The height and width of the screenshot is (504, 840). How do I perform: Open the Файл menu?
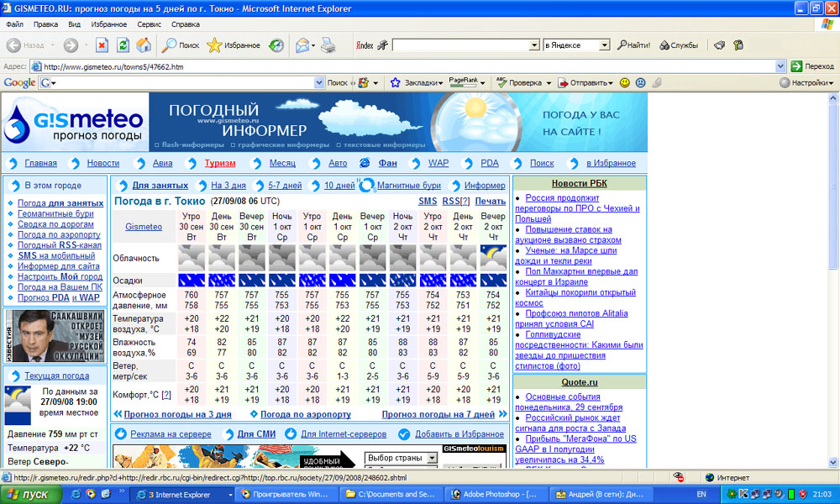[x=14, y=24]
